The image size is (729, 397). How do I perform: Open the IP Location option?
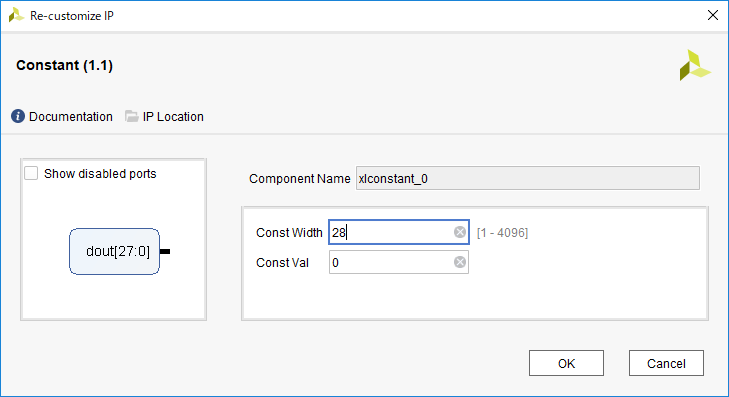pyautogui.click(x=173, y=117)
